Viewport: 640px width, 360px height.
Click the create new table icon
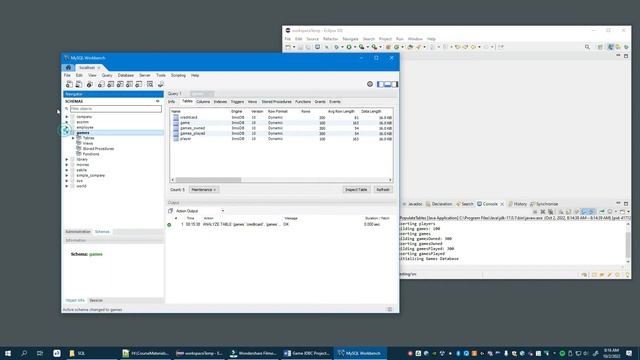point(111,84)
